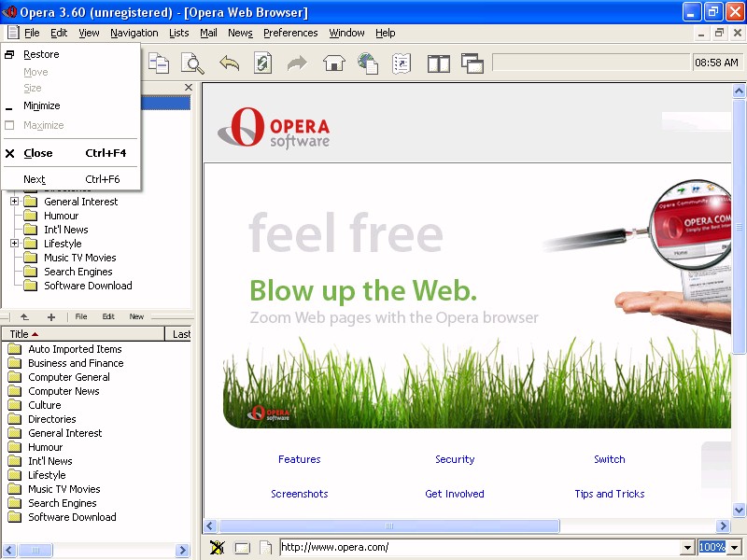Reload the page with the refresh icon
Screen dimensions: 747x560
[x=262, y=63]
